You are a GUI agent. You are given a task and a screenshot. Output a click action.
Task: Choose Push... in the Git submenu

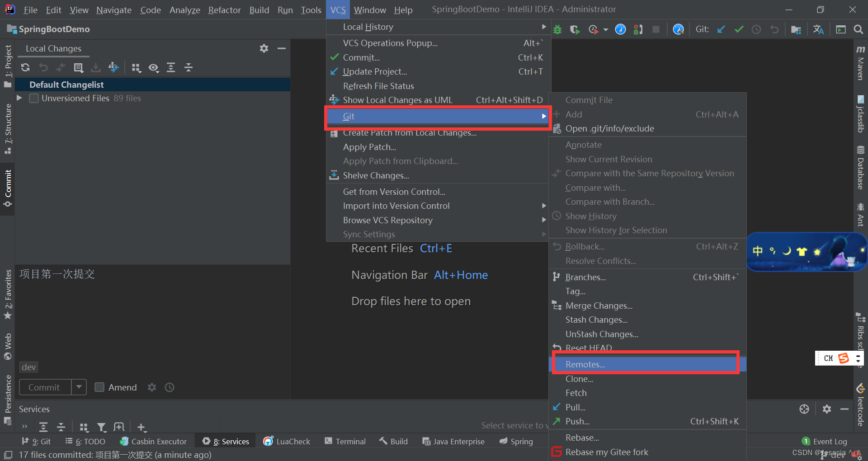click(x=647, y=421)
